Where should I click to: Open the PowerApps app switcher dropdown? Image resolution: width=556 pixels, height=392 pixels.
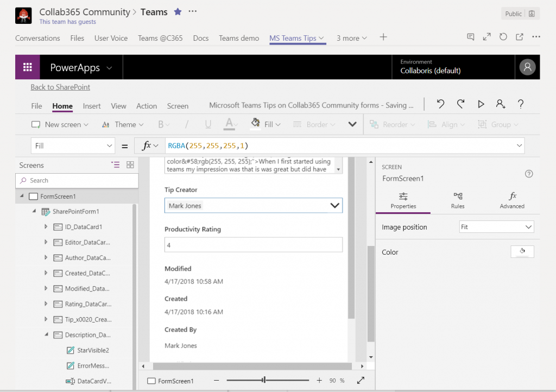pos(109,68)
